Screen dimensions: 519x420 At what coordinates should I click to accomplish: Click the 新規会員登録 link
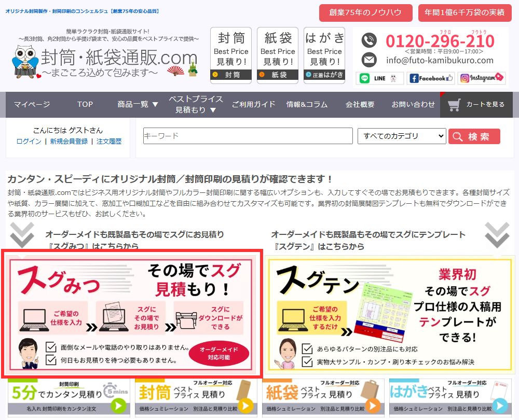[x=69, y=142]
